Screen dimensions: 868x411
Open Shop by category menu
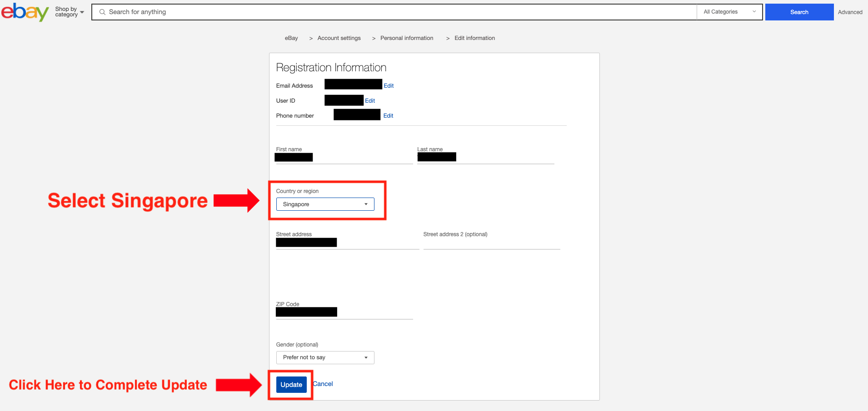[70, 12]
